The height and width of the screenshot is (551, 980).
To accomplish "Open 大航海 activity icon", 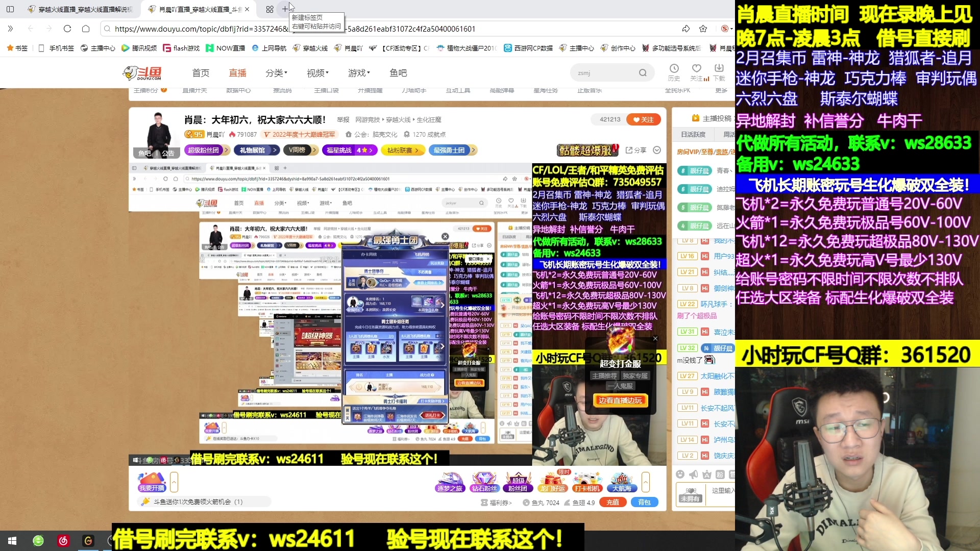I will (621, 482).
